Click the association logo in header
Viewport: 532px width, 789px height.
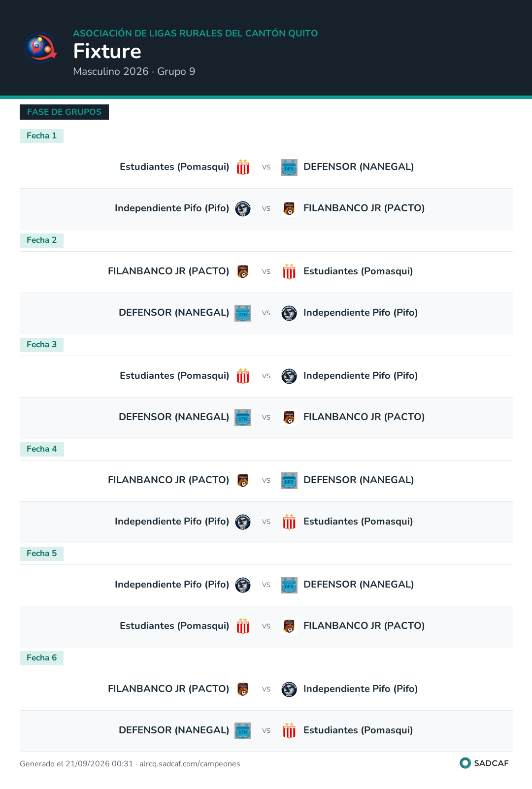[40, 48]
